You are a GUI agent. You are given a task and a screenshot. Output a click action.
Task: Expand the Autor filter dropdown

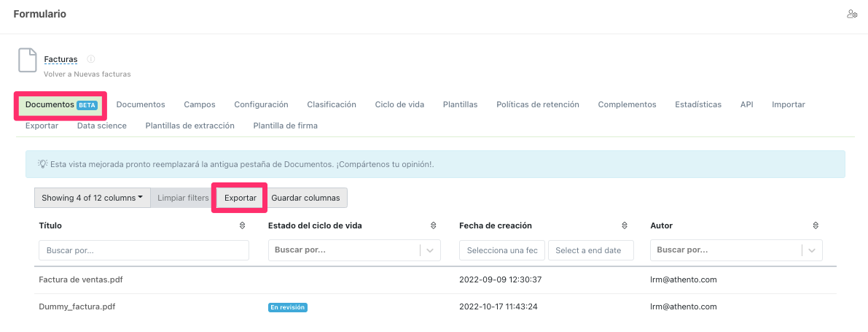click(x=812, y=250)
